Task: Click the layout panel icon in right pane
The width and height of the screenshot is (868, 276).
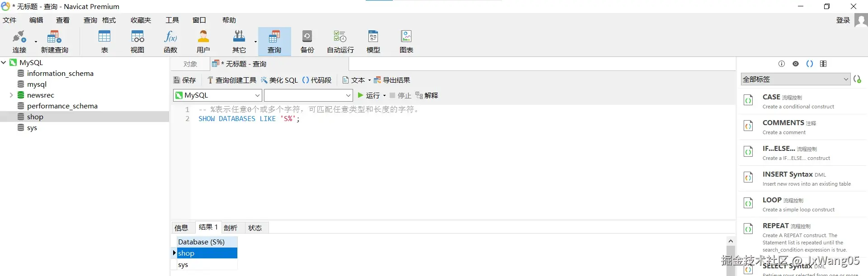Action: [823, 64]
